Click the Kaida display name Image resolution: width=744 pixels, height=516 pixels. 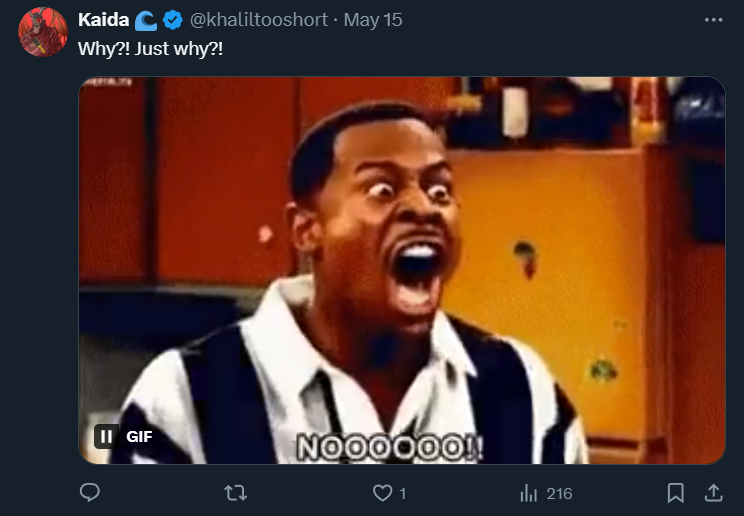point(103,20)
